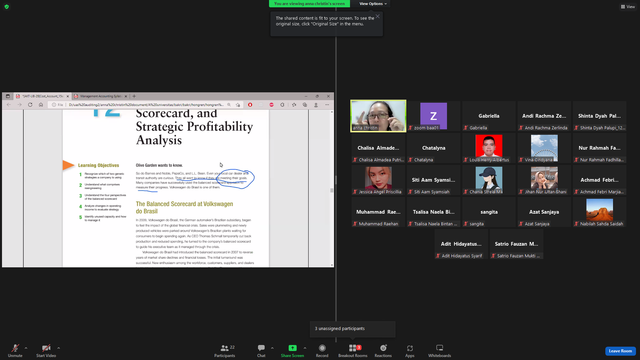Open the View layout button top right
The width and height of the screenshot is (640, 360).
coord(628,7)
